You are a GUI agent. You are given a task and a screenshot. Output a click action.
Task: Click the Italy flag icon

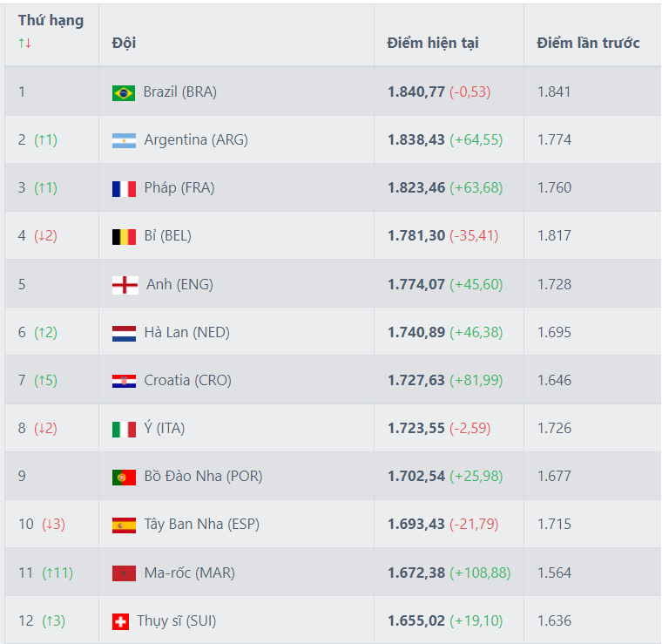pyautogui.click(x=124, y=429)
